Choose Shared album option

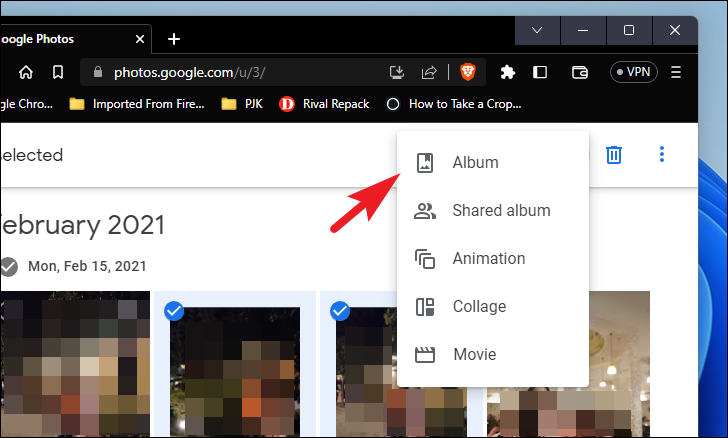click(x=493, y=210)
